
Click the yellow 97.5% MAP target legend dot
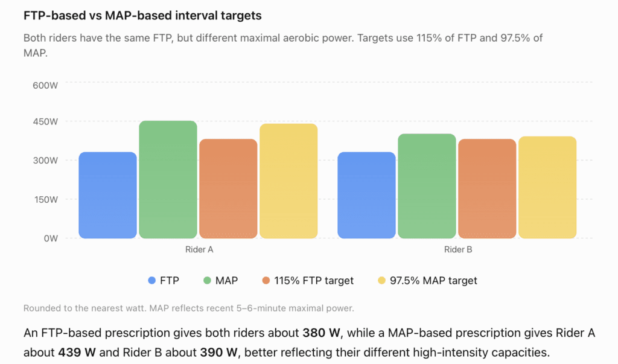pos(381,280)
